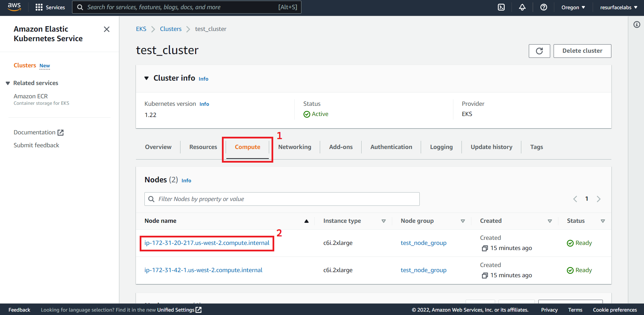Open the info panel icon at right edge
The height and width of the screenshot is (315, 644).
(x=637, y=24)
